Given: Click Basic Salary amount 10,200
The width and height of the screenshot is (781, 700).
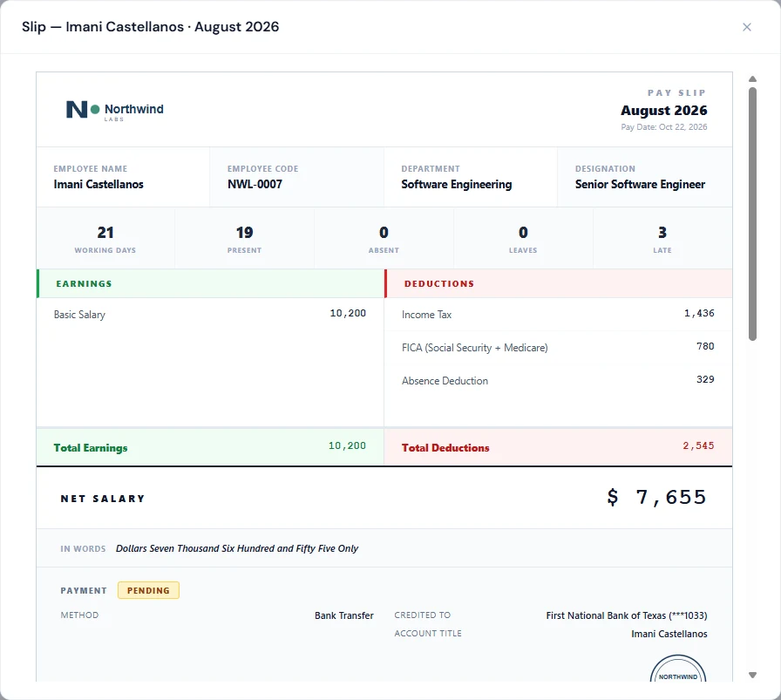Looking at the screenshot, I should point(348,313).
